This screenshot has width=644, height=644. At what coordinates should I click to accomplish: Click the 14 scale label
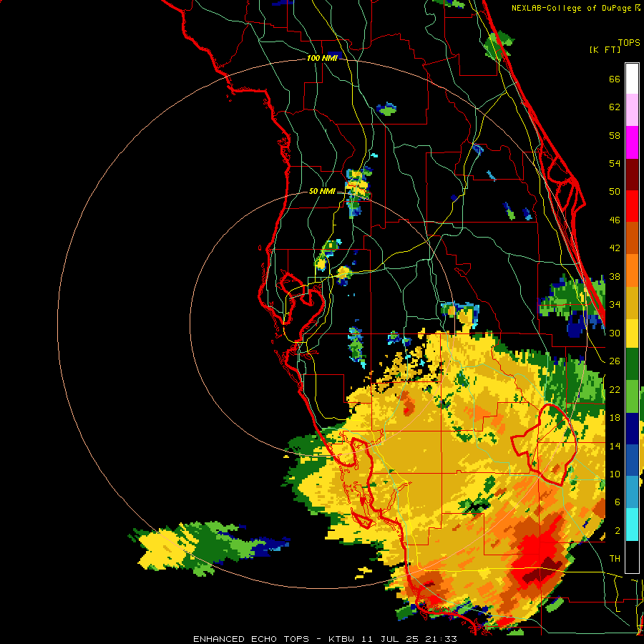(x=615, y=446)
